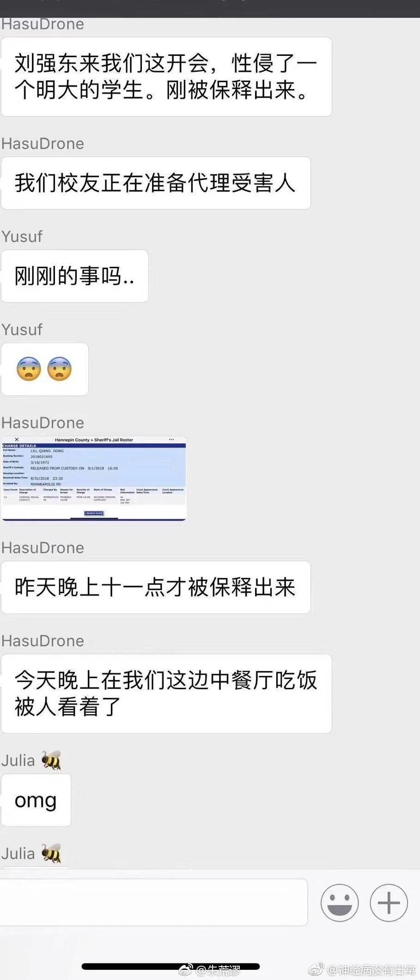Tap the plus attachment icon
Image resolution: width=420 pixels, height=980 pixels.
(389, 902)
